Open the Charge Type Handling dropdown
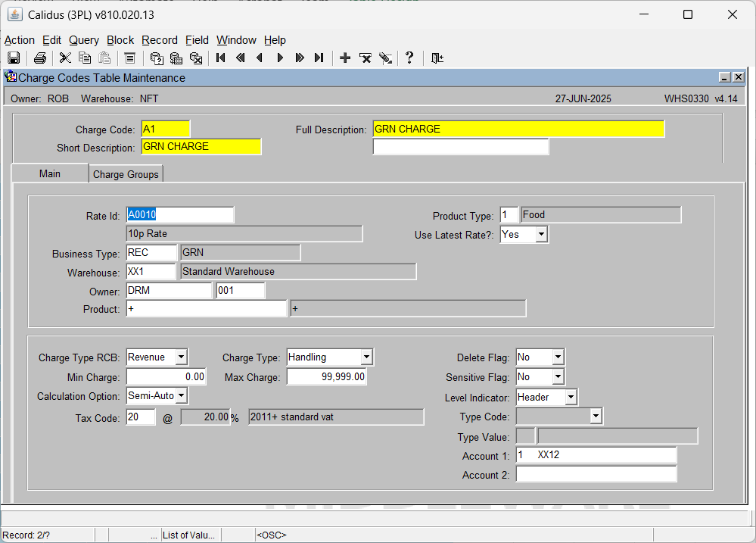This screenshot has height=543, width=756. 366,357
